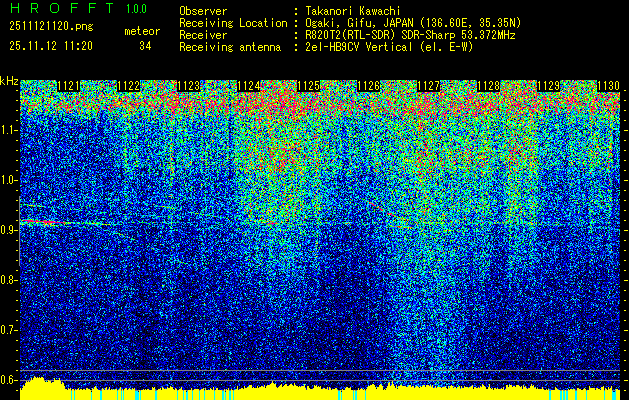Image resolution: width=629 pixels, height=400 pixels.
Task: Select the 25.11.12 11:20 timestamp
Action: coord(52,45)
